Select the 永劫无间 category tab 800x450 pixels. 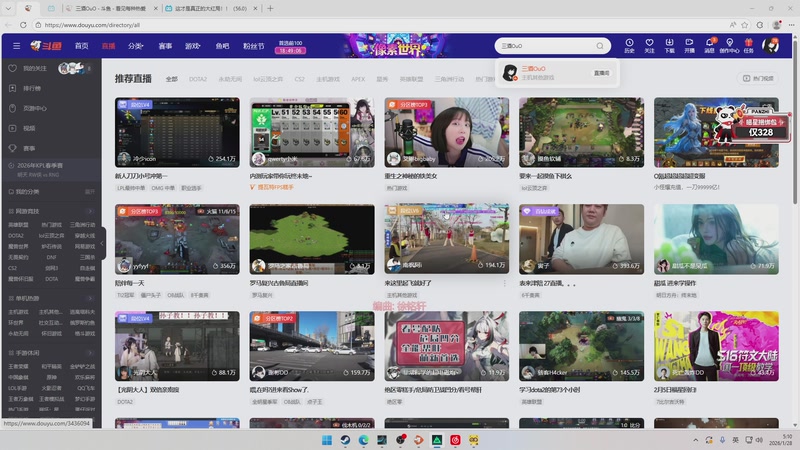[x=230, y=79]
